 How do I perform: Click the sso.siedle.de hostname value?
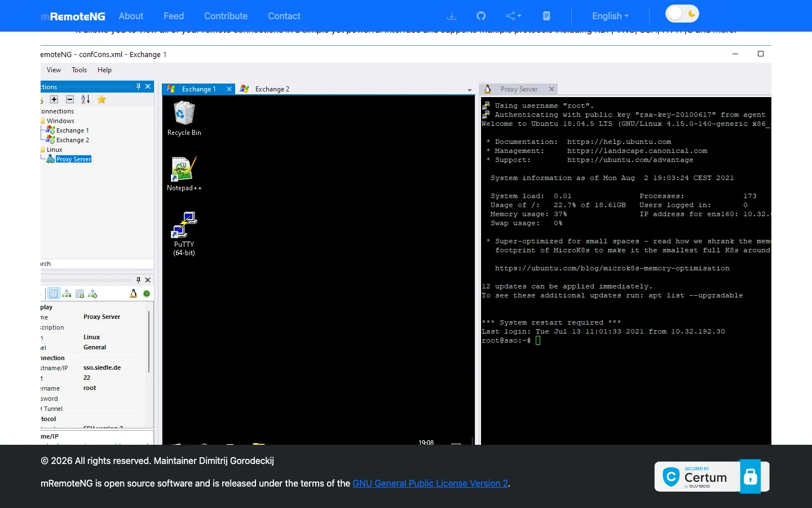(102, 367)
